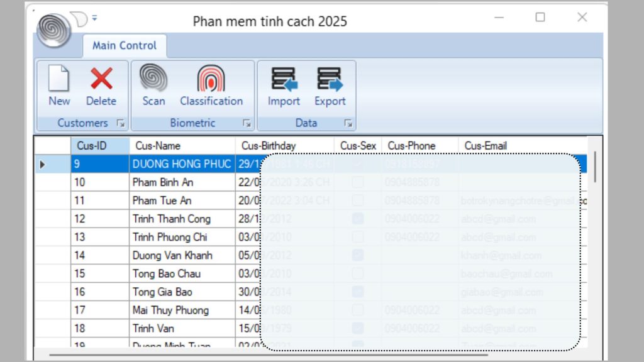Image resolution: width=644 pixels, height=362 pixels.
Task: Sort by the Cus-Name column header
Action: point(182,146)
